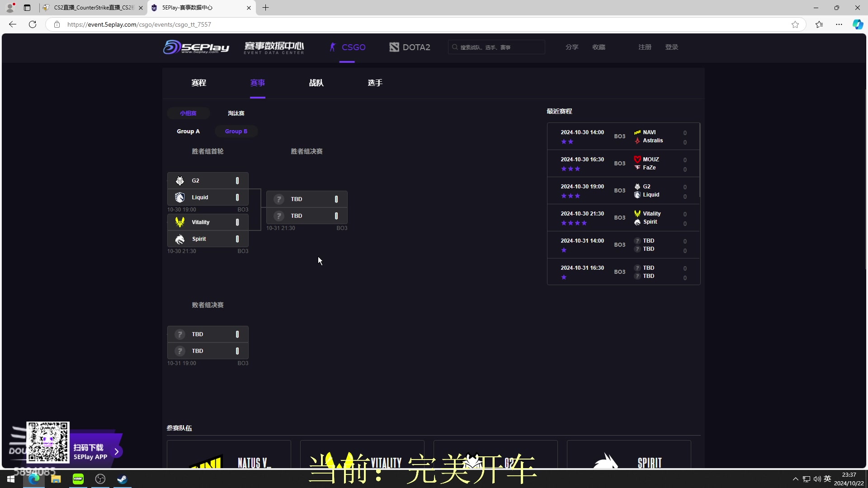Click the Astralis logo in recent schedule

(x=637, y=141)
